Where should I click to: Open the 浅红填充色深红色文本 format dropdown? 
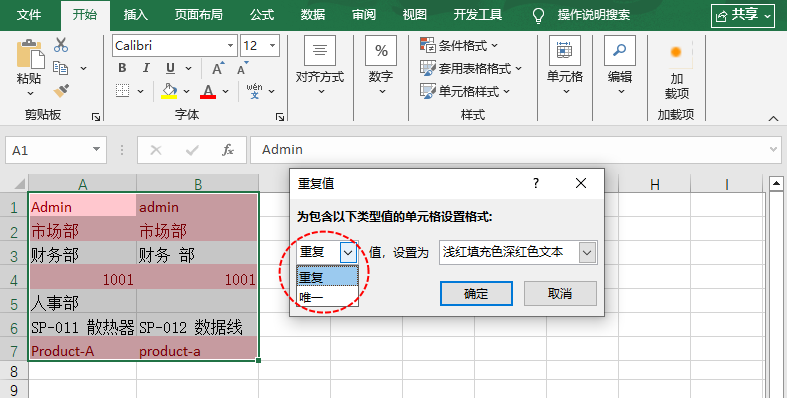(x=587, y=252)
